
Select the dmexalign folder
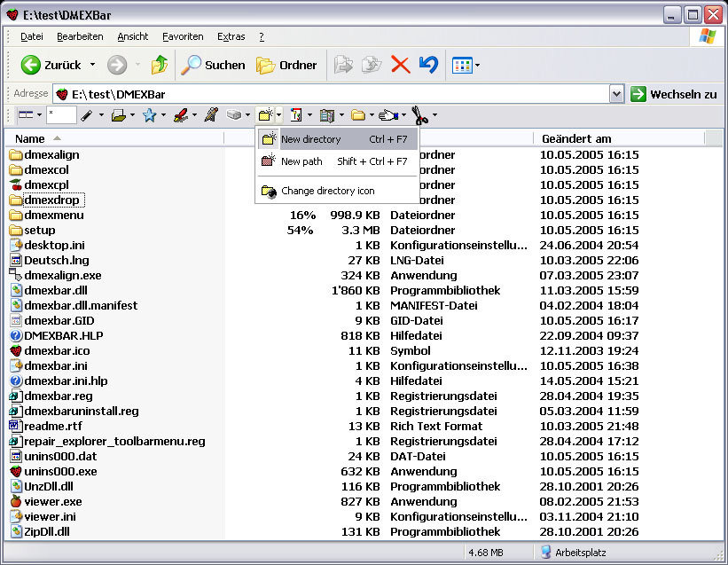44,154
